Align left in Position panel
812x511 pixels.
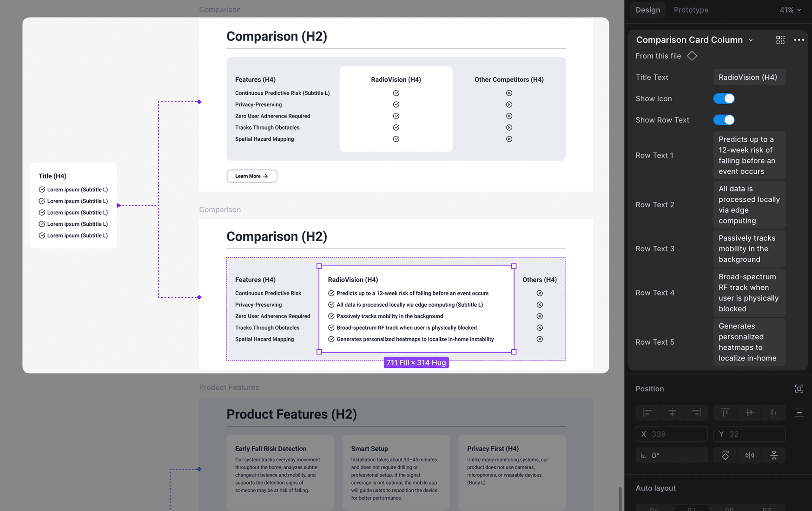coord(647,413)
